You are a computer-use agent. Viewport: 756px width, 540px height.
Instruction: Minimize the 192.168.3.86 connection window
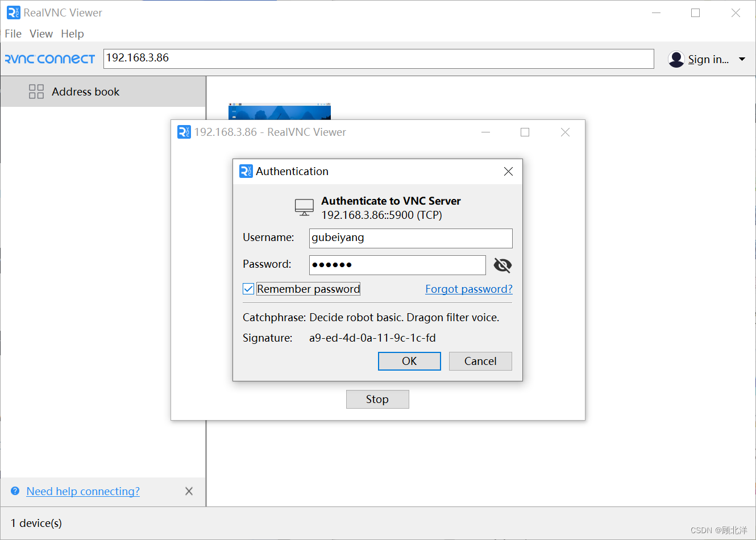pyautogui.click(x=485, y=132)
